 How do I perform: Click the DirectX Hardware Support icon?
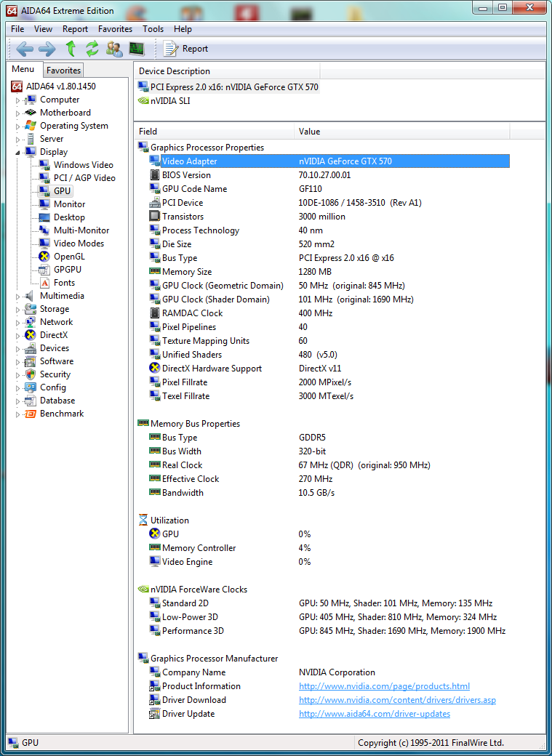click(x=155, y=369)
